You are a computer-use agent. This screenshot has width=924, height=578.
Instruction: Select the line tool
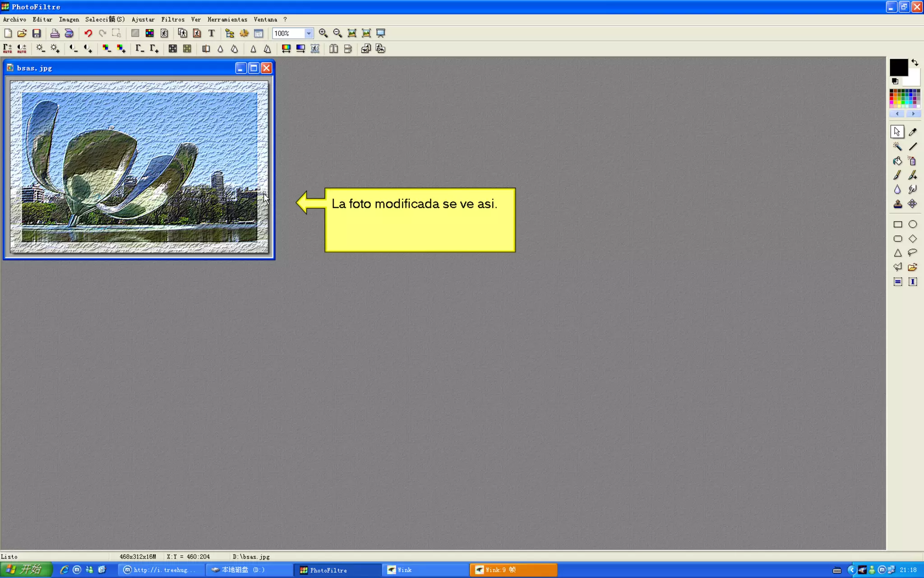click(912, 146)
